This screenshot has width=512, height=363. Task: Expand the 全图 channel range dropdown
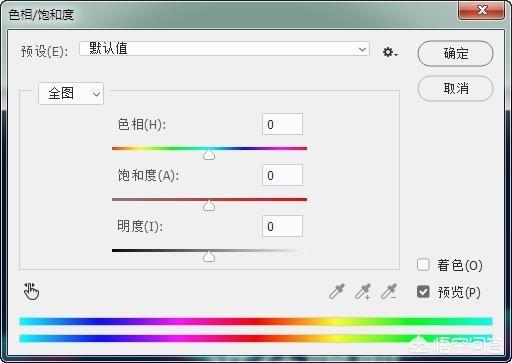(x=71, y=93)
